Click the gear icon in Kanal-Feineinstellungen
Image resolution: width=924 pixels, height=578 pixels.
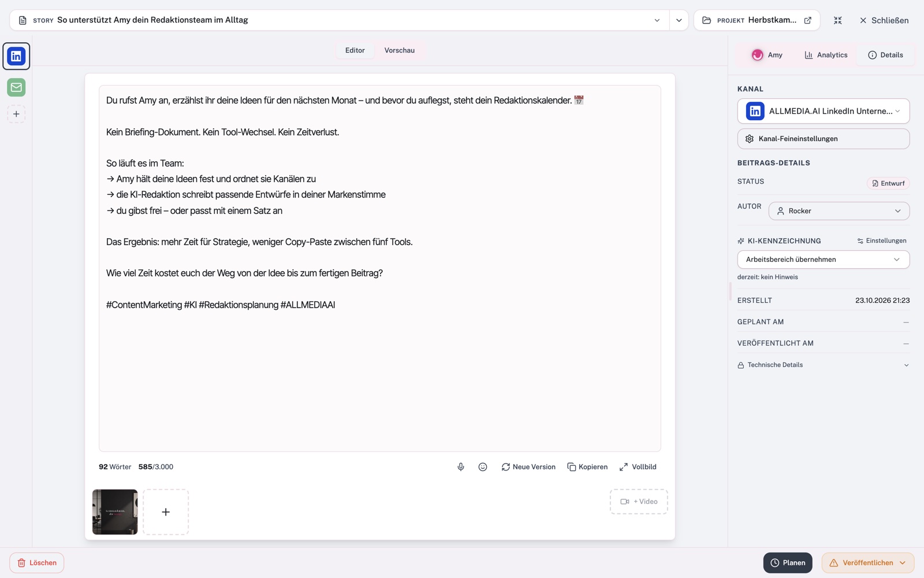[x=750, y=139]
